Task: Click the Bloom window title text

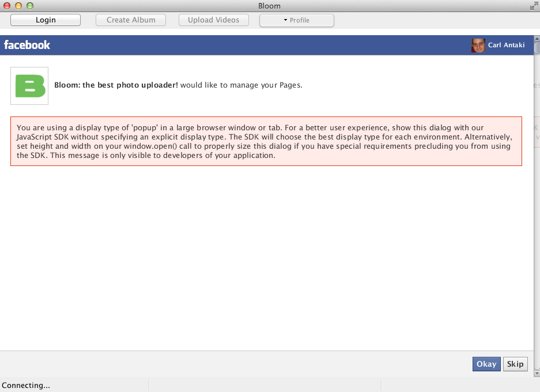Action: point(270,6)
